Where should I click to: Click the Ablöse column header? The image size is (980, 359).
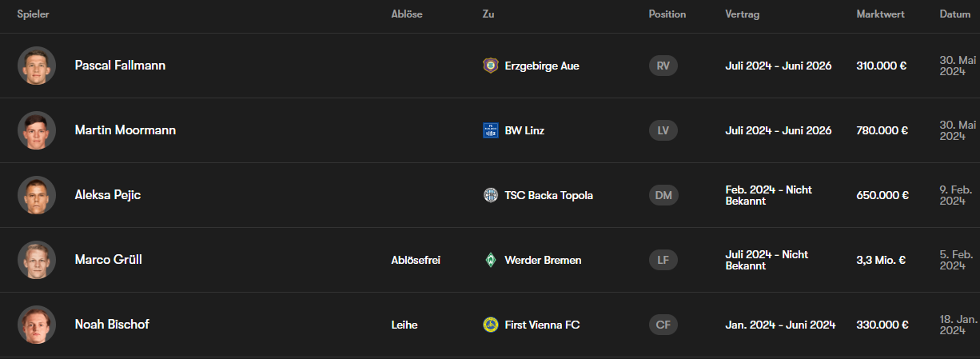pos(407,14)
